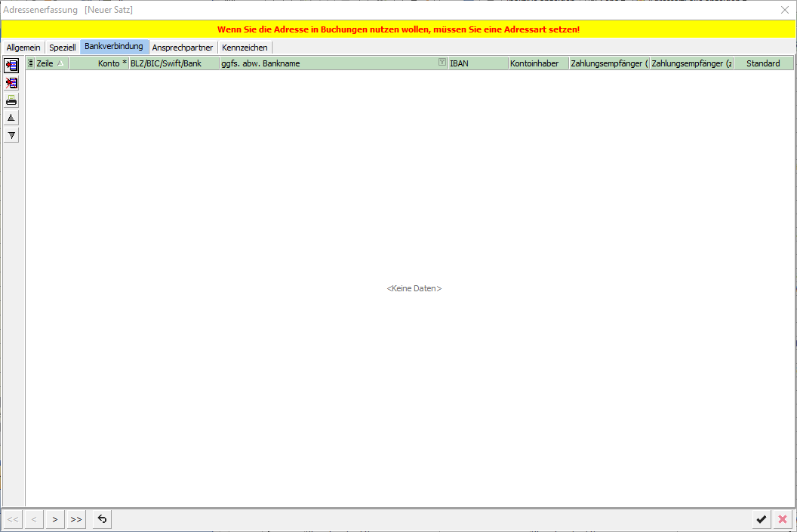This screenshot has width=797, height=532.
Task: Click the print icon in left toolbar
Action: point(11,100)
